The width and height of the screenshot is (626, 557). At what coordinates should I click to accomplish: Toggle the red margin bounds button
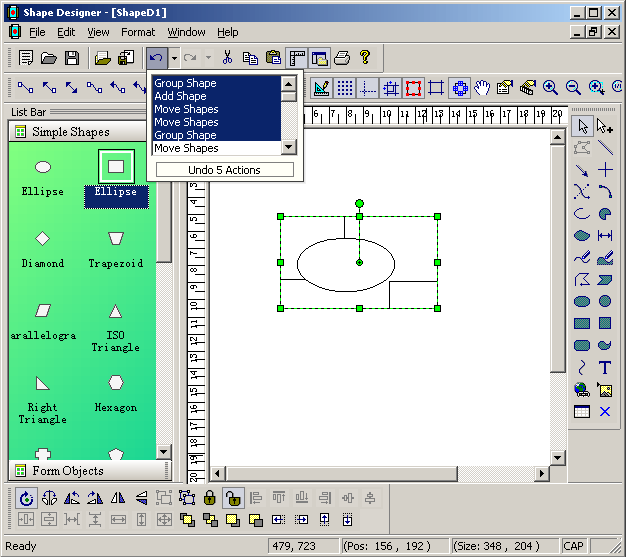point(413,87)
